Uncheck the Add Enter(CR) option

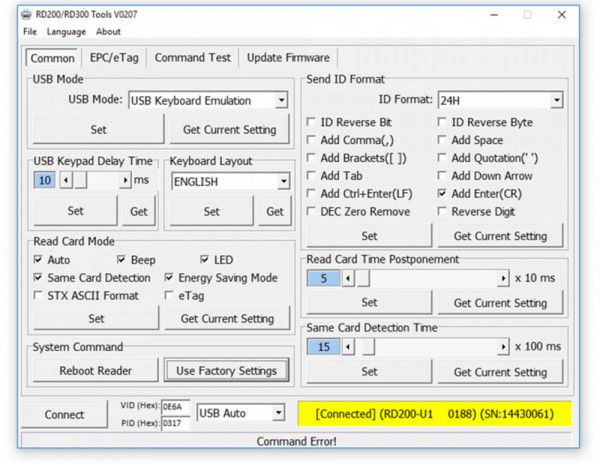(x=443, y=193)
